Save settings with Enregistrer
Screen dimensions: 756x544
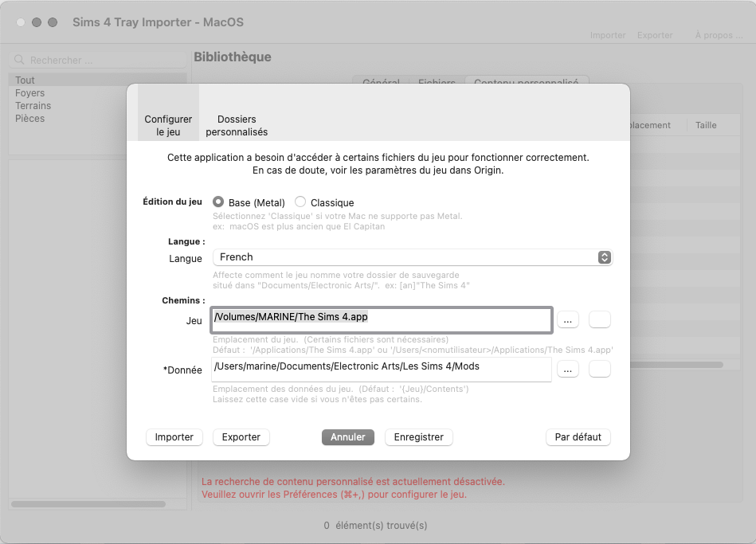418,437
